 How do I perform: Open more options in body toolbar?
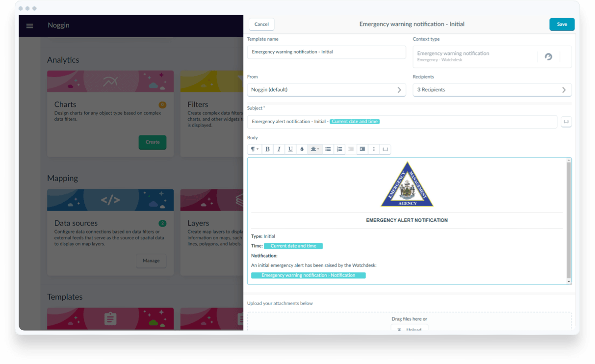[x=374, y=149]
